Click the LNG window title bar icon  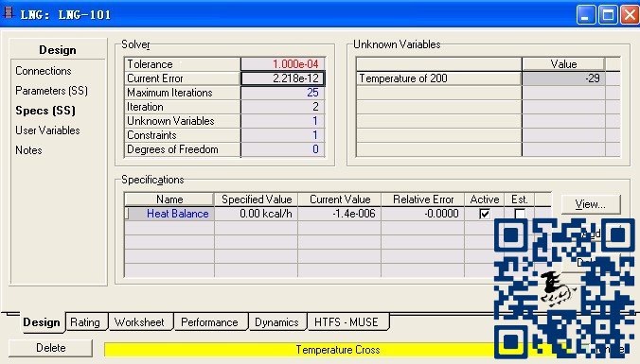(9, 12)
